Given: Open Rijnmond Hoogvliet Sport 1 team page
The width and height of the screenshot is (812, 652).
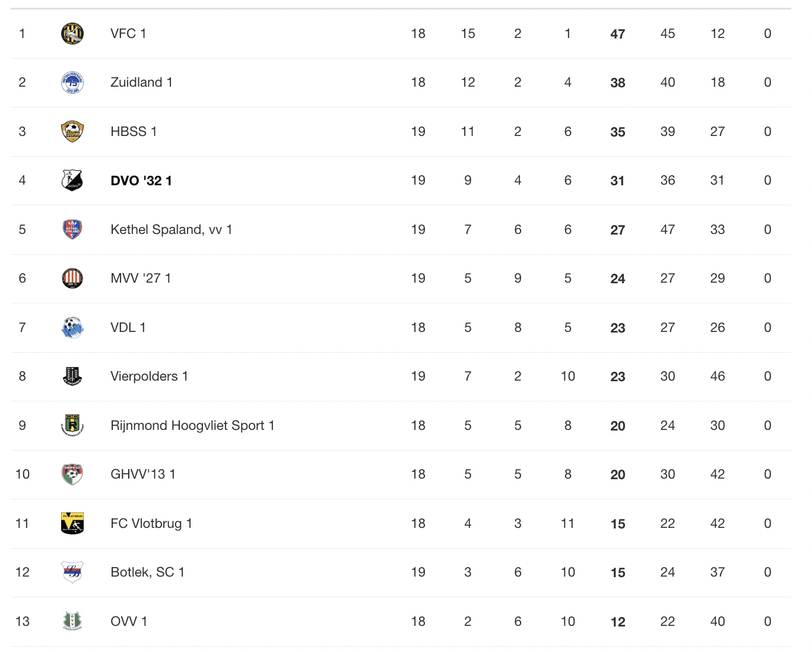Looking at the screenshot, I should point(192,425).
